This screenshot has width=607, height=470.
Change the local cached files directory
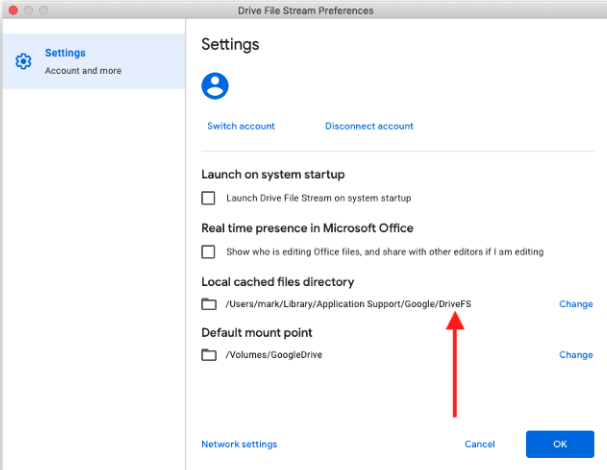click(576, 304)
